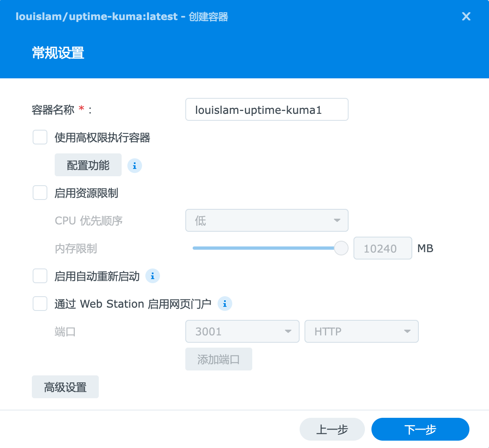Screen dimensions: 489x448
Task: Click the 内存限制 slider handle
Action: [341, 248]
